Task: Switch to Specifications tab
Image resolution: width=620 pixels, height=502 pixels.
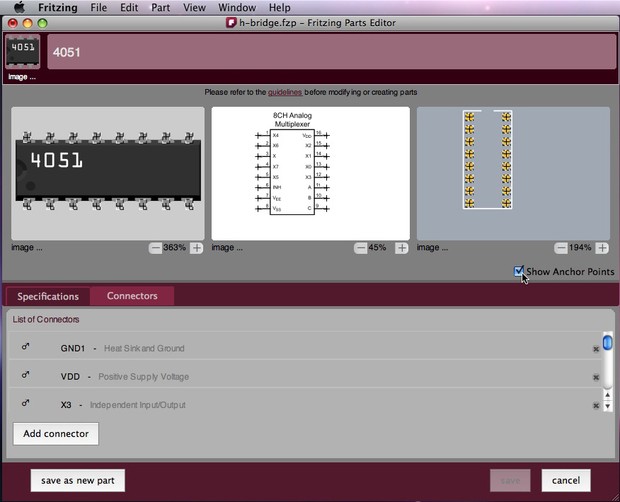Action: click(x=48, y=296)
